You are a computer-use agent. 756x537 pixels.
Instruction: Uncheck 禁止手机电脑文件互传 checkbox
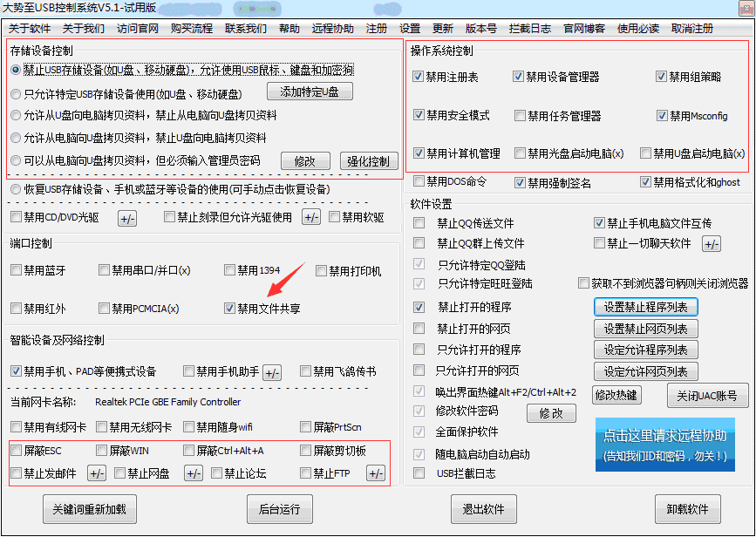[x=599, y=222]
